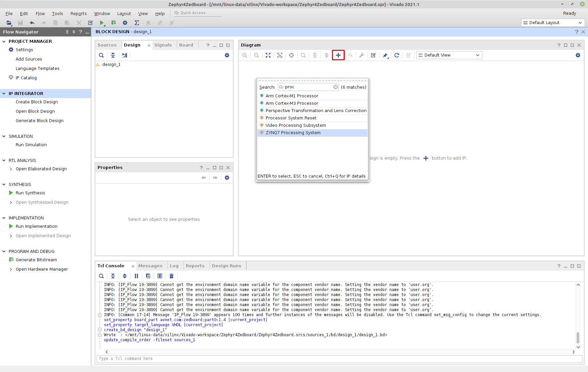Click Tcl Console scroll right arrow
The image size is (588, 372).
pyautogui.click(x=574, y=352)
